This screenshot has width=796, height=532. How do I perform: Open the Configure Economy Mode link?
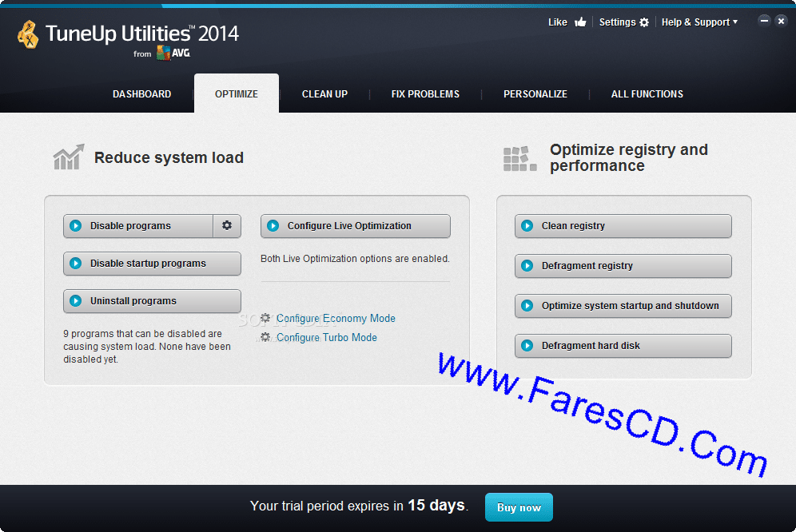pyautogui.click(x=336, y=318)
